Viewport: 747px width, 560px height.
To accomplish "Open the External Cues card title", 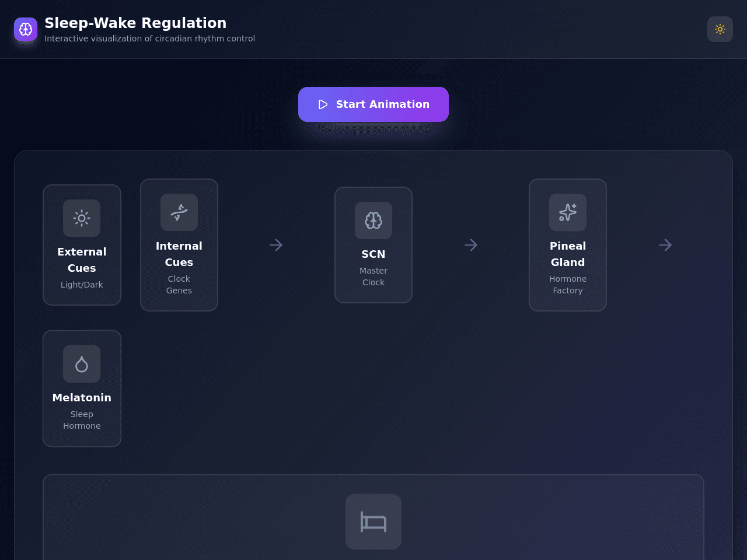I will [x=82, y=260].
